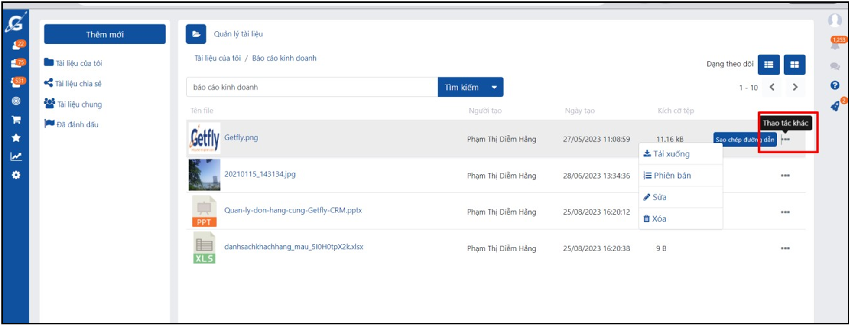Choose Xóa in the context menu
The image size is (868, 326).
click(x=659, y=219)
